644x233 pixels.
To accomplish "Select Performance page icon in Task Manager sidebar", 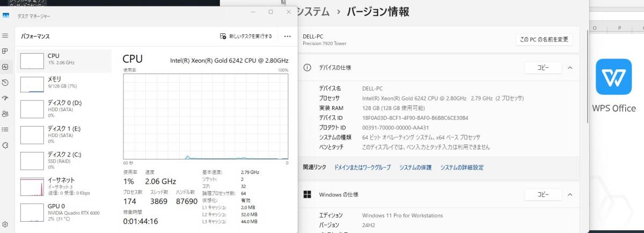I will click(x=5, y=67).
